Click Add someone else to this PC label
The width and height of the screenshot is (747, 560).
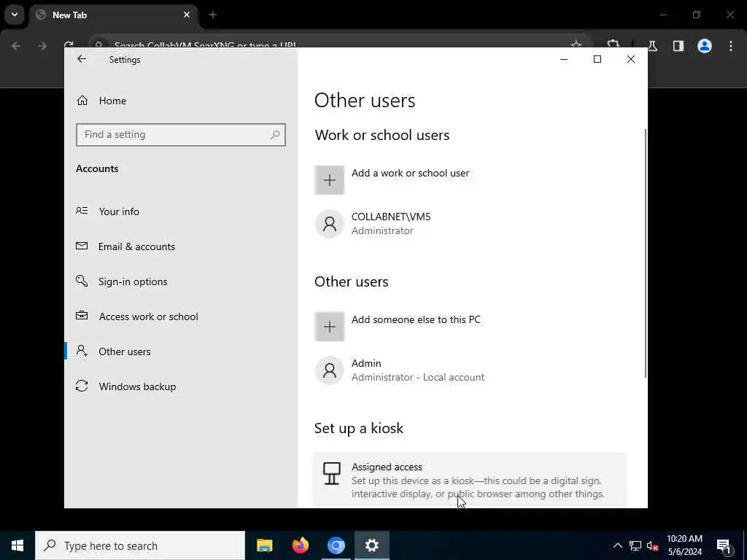coord(416,320)
